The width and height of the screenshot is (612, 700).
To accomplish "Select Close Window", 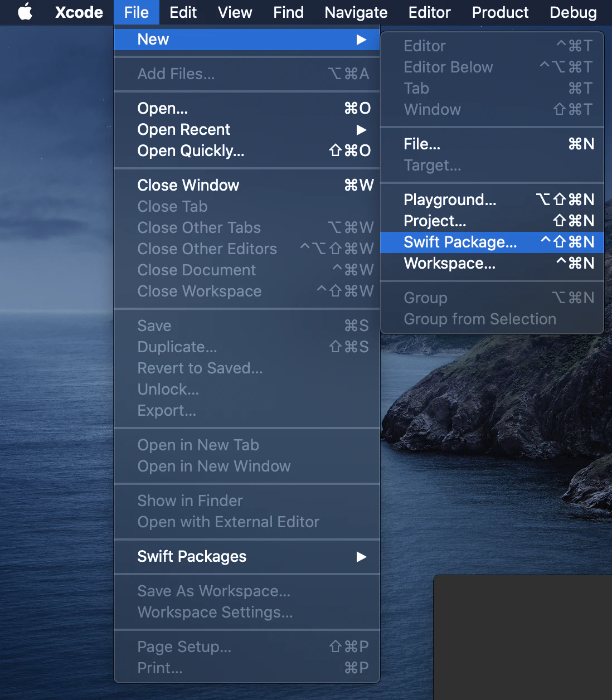I will tap(247, 185).
